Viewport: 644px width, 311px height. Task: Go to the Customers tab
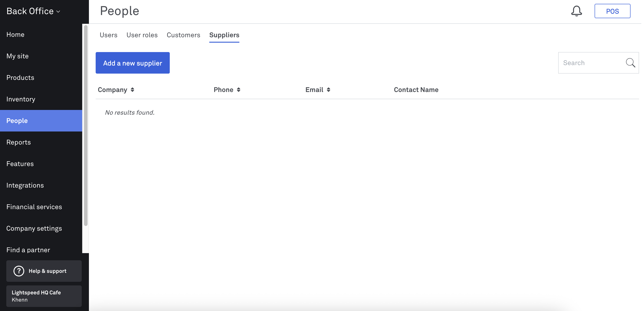pyautogui.click(x=183, y=35)
